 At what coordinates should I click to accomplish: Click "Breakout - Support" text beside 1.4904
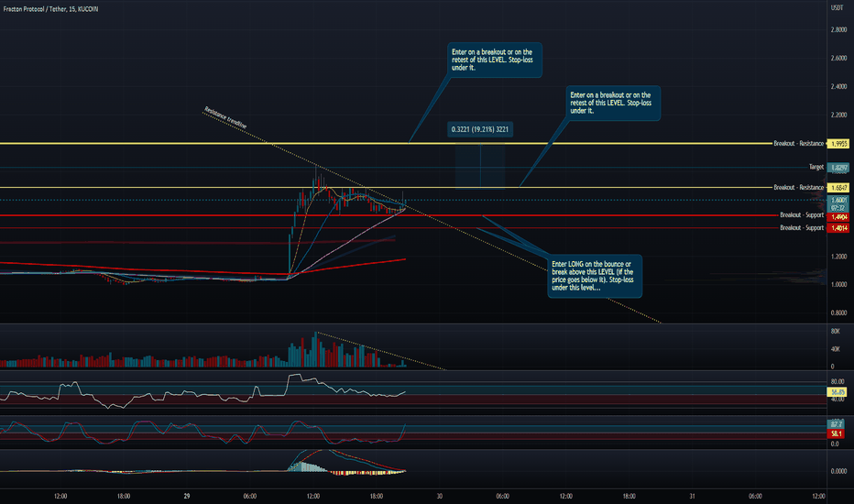point(802,215)
